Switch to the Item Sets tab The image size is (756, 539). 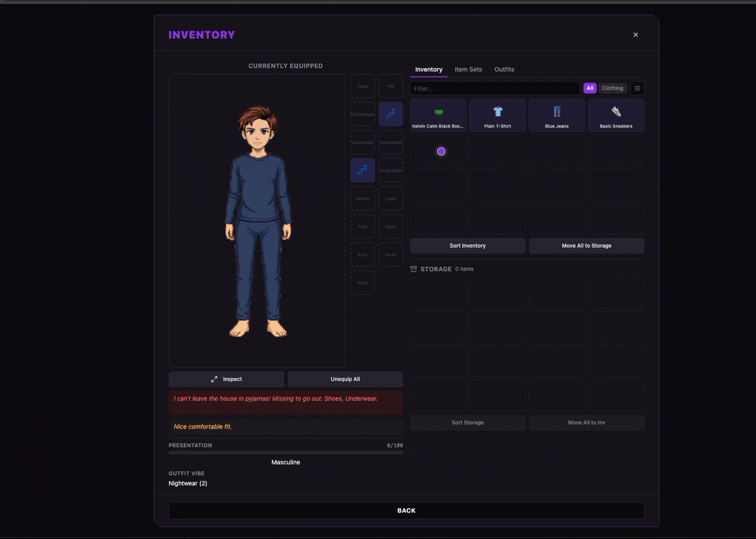[x=468, y=69]
